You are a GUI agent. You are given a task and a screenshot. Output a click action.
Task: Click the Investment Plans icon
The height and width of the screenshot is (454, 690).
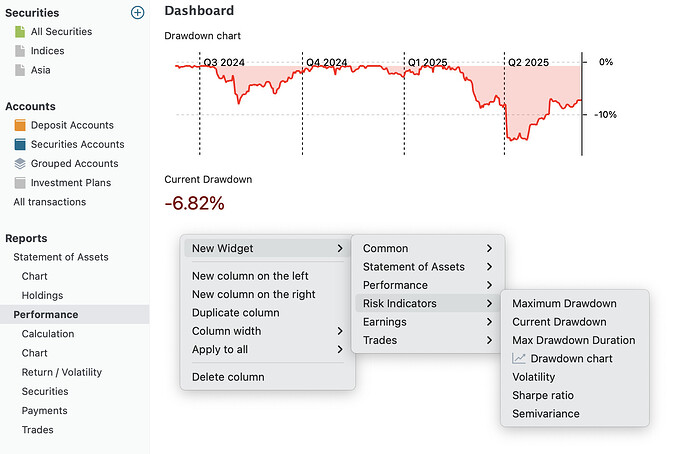20,183
